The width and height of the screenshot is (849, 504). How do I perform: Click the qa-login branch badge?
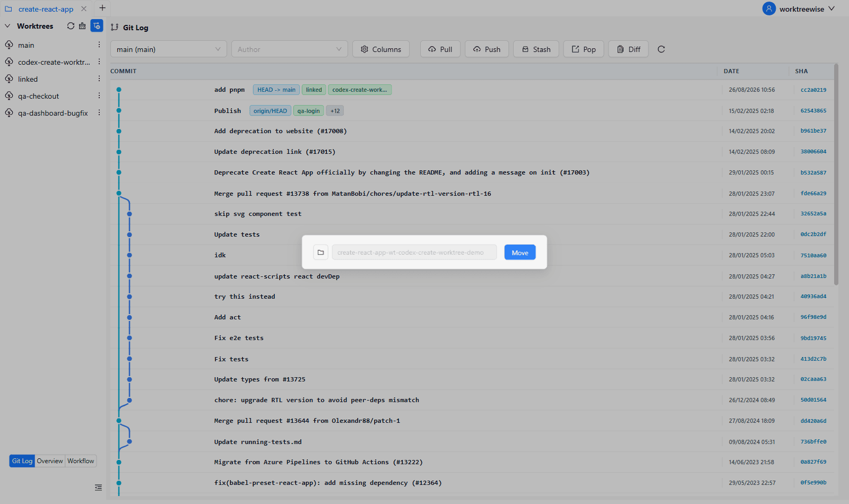[x=308, y=111]
